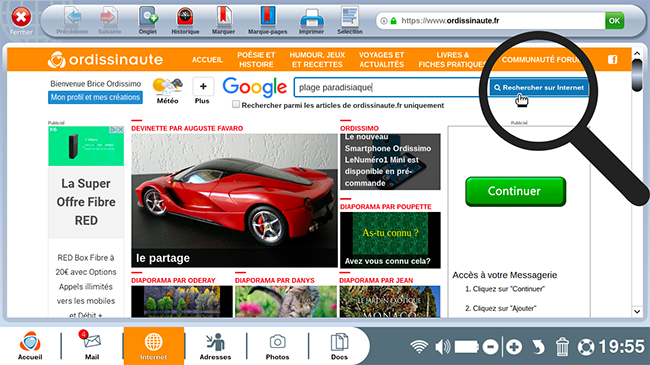Select the Internet dock tab
The width and height of the screenshot is (650, 365).
click(x=153, y=346)
